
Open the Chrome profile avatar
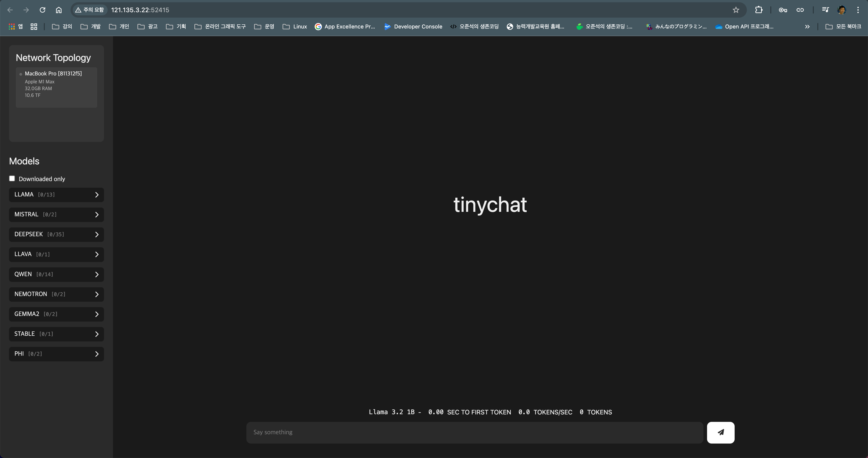(x=842, y=10)
